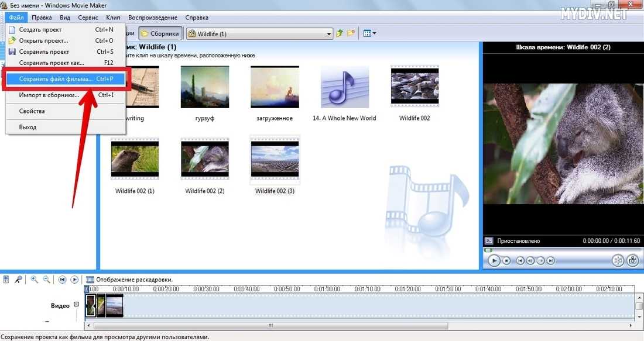Screen dimensions: 644x341
Task: Open the Клип menu
Action: [113, 18]
